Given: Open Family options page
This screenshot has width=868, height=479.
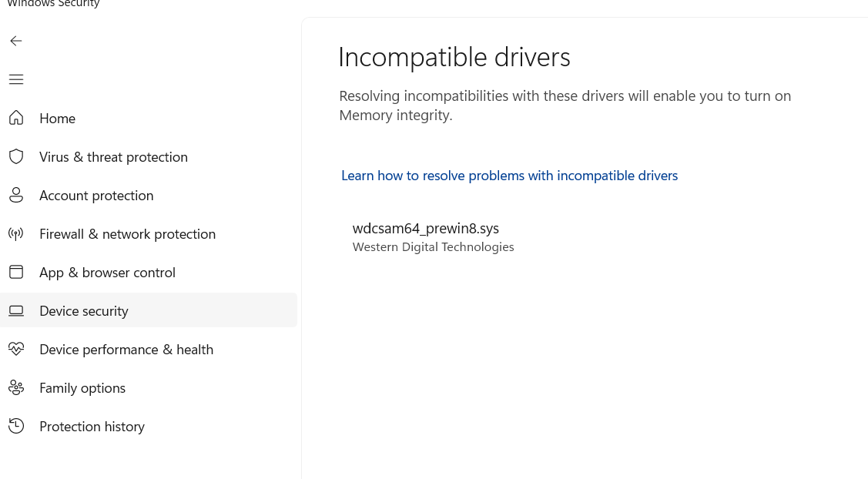Looking at the screenshot, I should tap(82, 388).
